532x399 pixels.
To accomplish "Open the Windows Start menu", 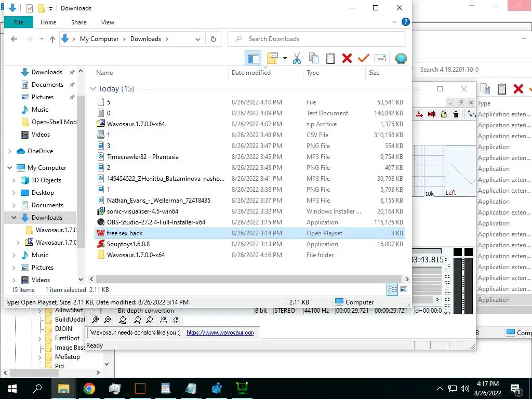I will (x=12, y=389).
